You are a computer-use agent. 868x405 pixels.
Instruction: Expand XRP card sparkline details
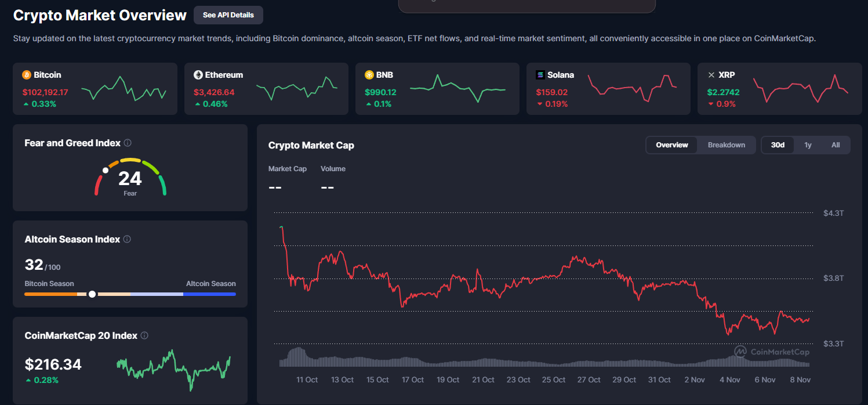click(x=802, y=89)
